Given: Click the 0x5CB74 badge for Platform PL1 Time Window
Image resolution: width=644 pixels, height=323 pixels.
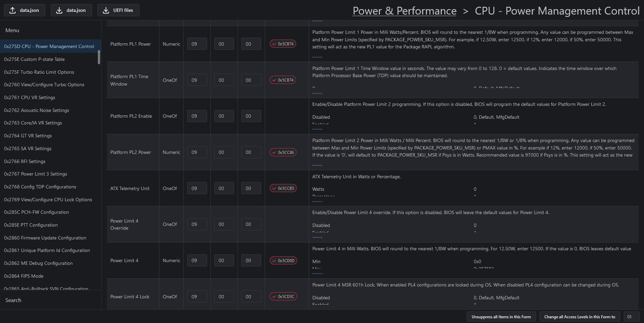Looking at the screenshot, I should [283, 80].
